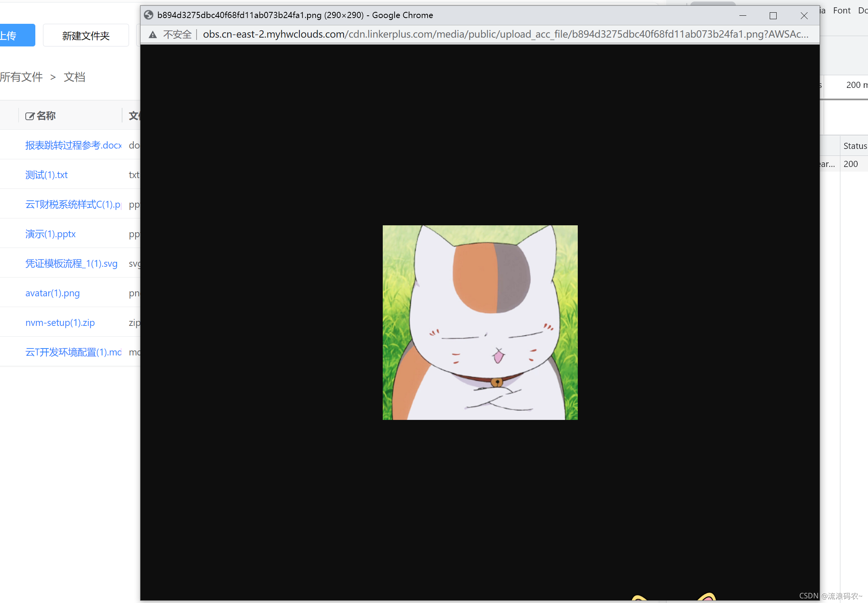The image size is (868, 603).
Task: Open 凭证模板流程_1(1).svg file
Action: pos(71,263)
